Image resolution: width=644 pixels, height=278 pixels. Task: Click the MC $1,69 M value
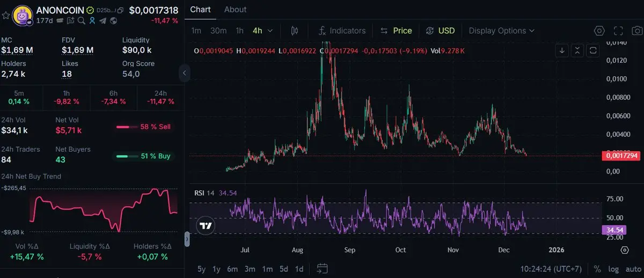pyautogui.click(x=17, y=50)
